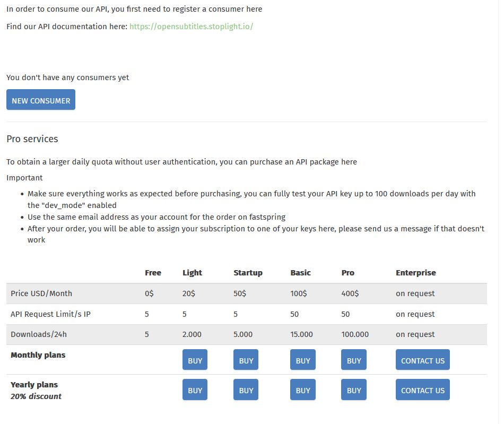Click CONTACT US for Enterprise monthly plan
The image size is (504, 424).
pyautogui.click(x=422, y=360)
